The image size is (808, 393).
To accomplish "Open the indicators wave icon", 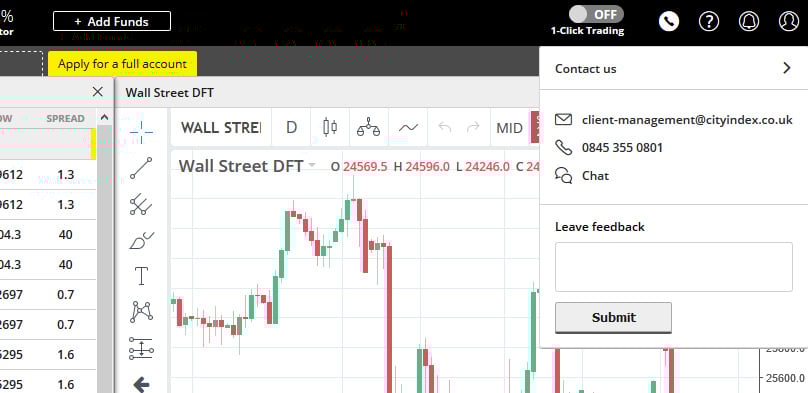I will (x=408, y=127).
